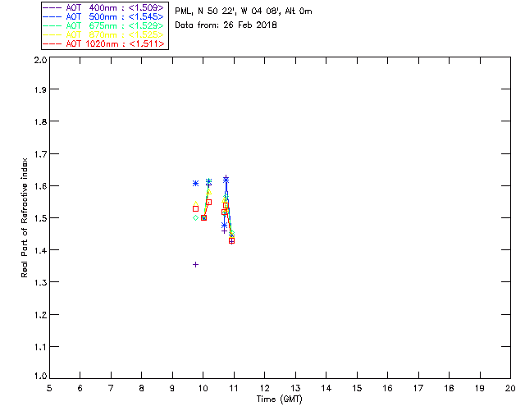Select the AOT 500nm legend entry
525x420 pixels.
[x=103, y=16]
